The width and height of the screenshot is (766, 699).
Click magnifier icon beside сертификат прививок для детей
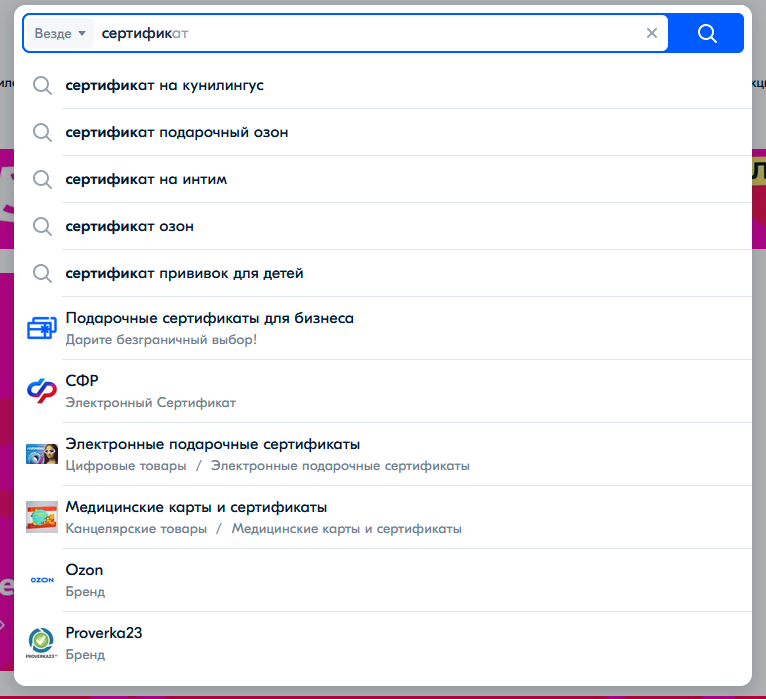coord(42,273)
